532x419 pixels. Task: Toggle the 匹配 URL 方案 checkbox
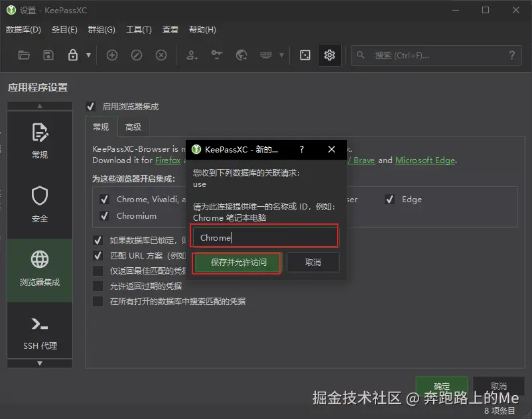point(98,256)
